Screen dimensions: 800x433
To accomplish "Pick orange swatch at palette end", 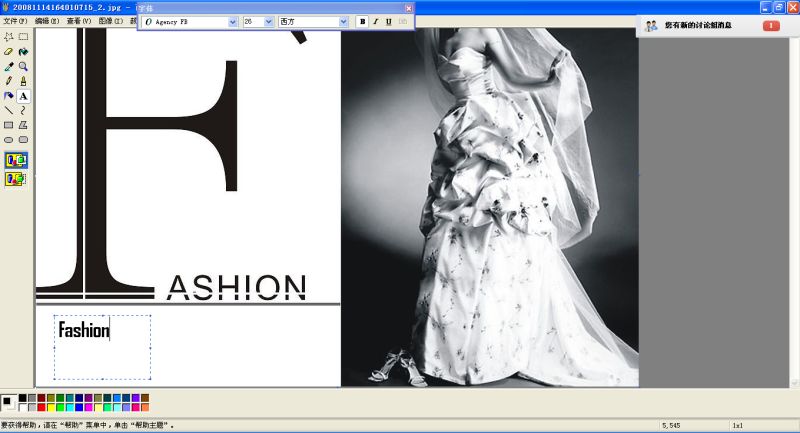I will pyautogui.click(x=145, y=407).
